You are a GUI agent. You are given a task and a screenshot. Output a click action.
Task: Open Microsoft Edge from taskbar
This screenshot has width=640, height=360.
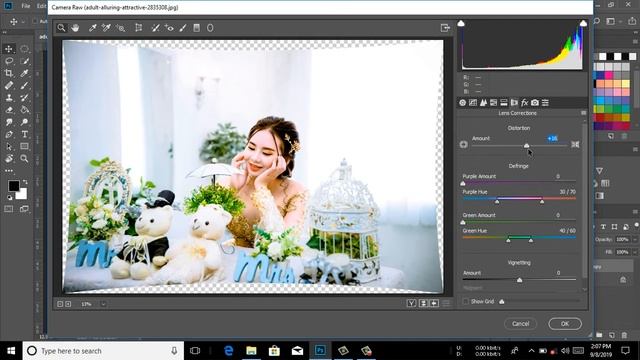click(229, 351)
